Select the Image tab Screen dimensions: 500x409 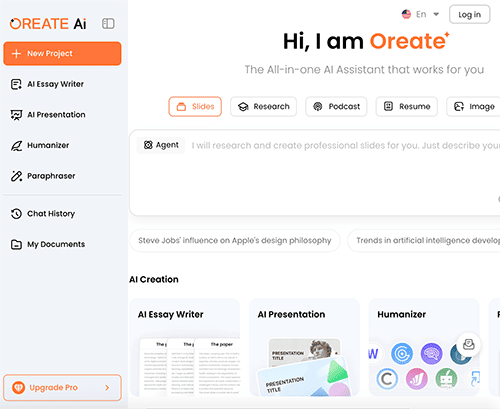tap(474, 107)
